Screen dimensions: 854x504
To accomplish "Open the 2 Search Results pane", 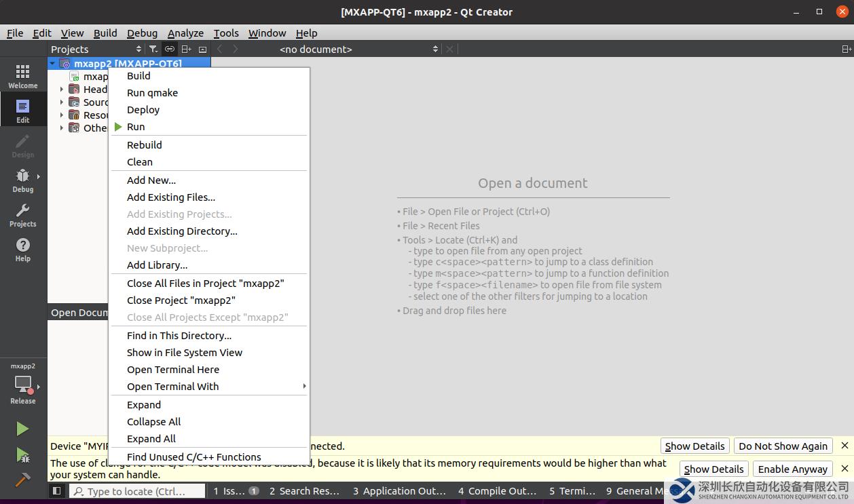I will pos(304,490).
